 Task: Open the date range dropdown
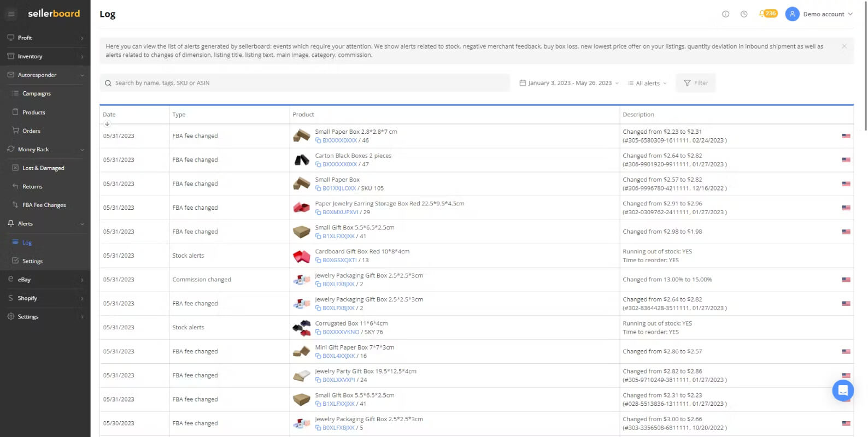pos(569,83)
